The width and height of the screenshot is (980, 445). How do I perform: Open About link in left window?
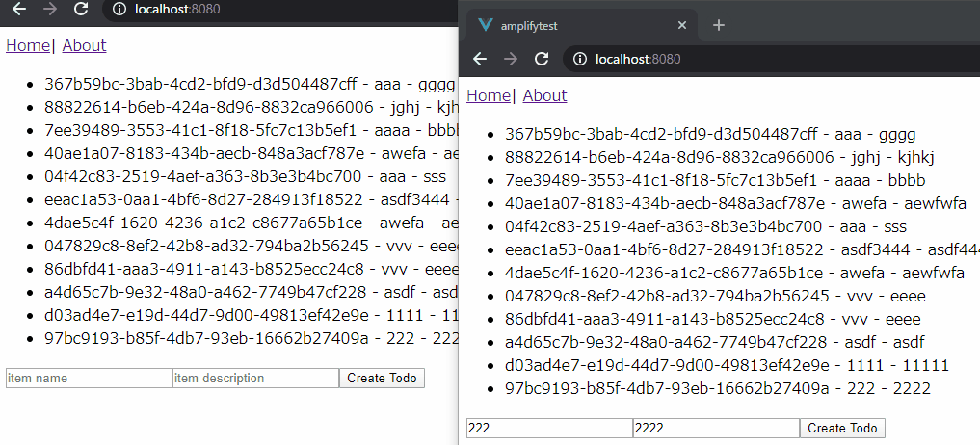[85, 45]
